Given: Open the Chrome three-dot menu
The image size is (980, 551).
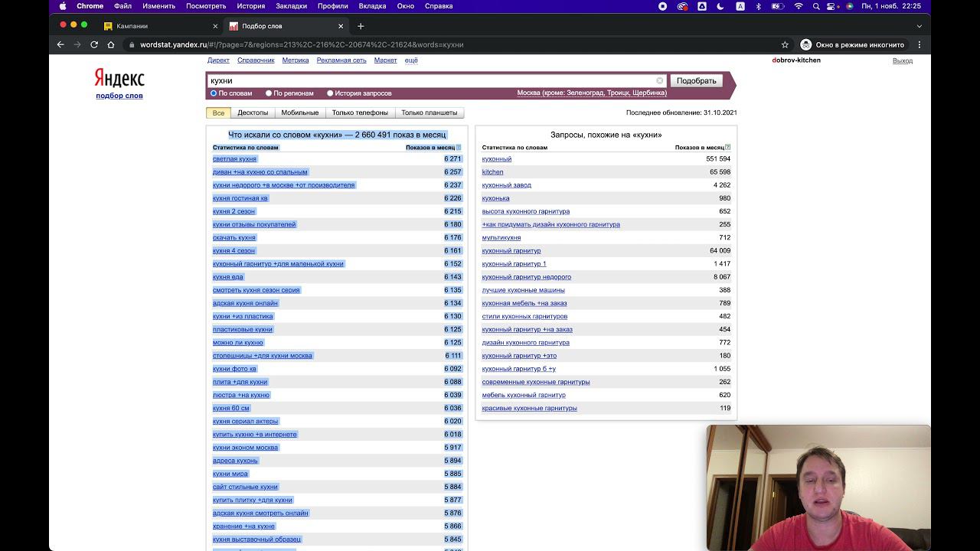Looking at the screenshot, I should [x=920, y=44].
